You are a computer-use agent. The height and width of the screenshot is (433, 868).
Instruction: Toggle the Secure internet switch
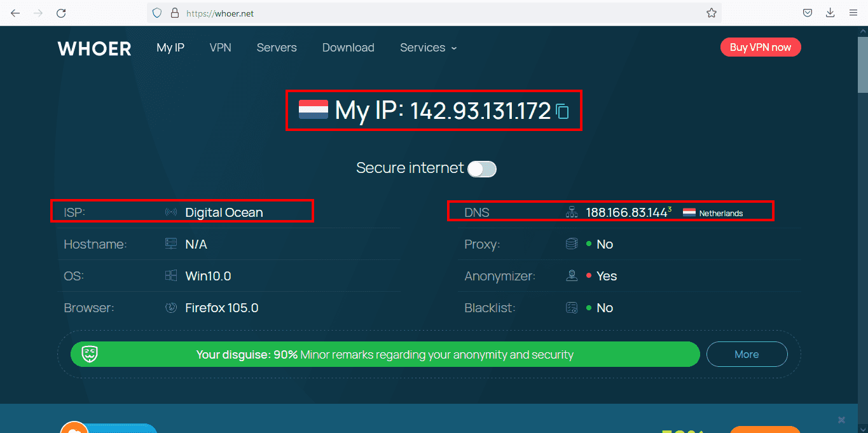(482, 168)
